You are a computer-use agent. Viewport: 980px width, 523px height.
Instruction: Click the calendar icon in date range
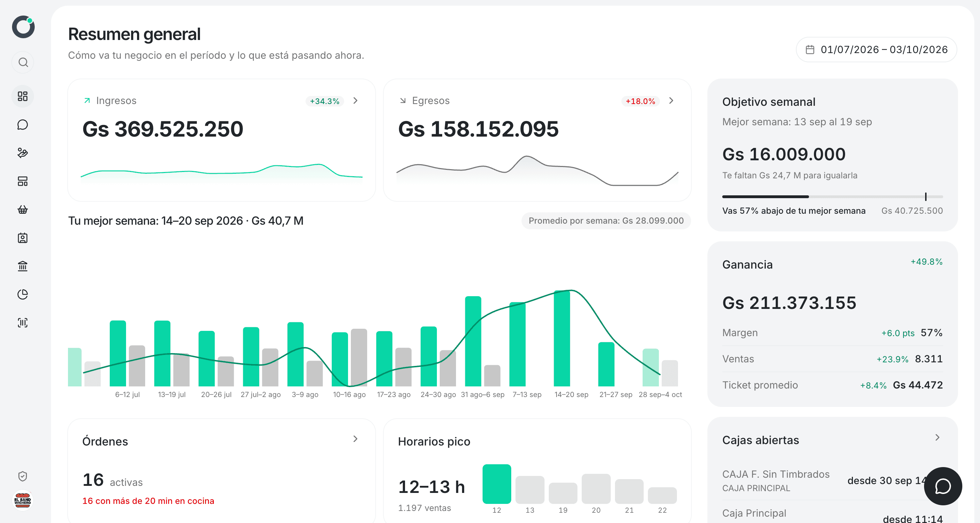pos(810,50)
